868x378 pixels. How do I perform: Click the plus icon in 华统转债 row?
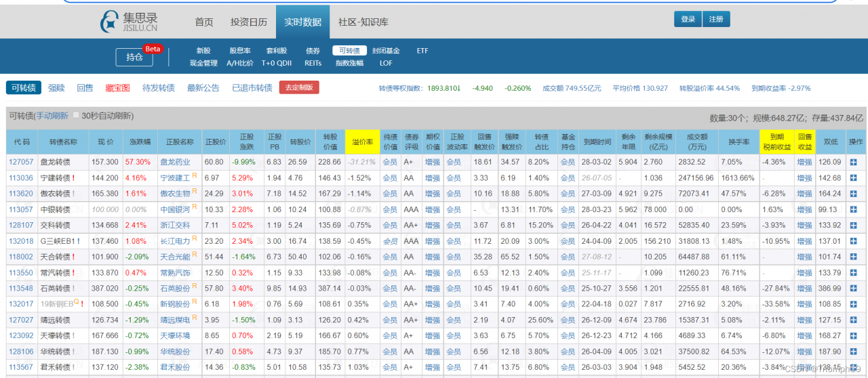(852, 352)
